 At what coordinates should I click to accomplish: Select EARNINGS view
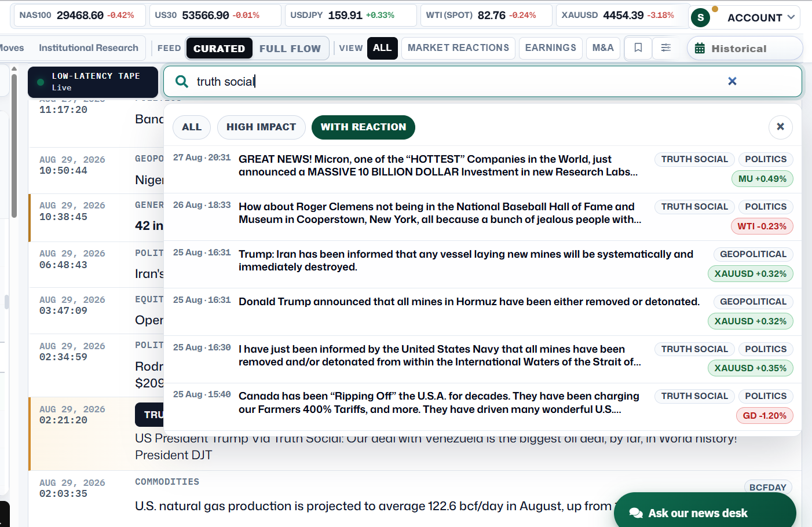pos(551,48)
